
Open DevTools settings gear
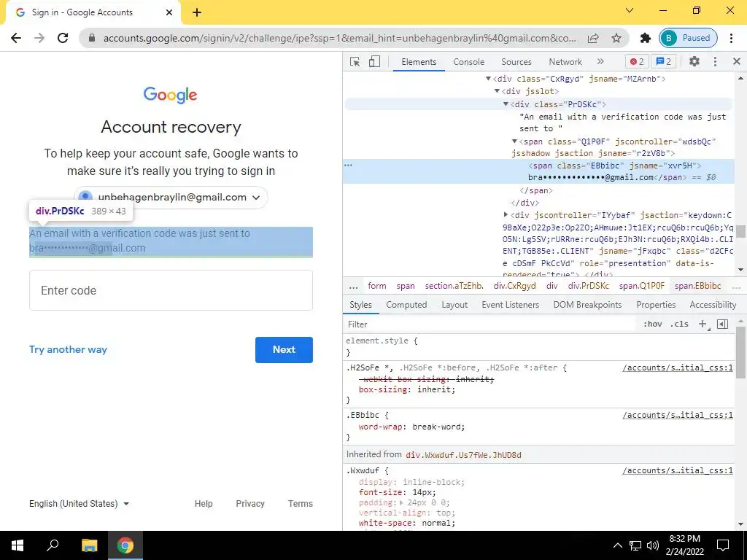694,61
